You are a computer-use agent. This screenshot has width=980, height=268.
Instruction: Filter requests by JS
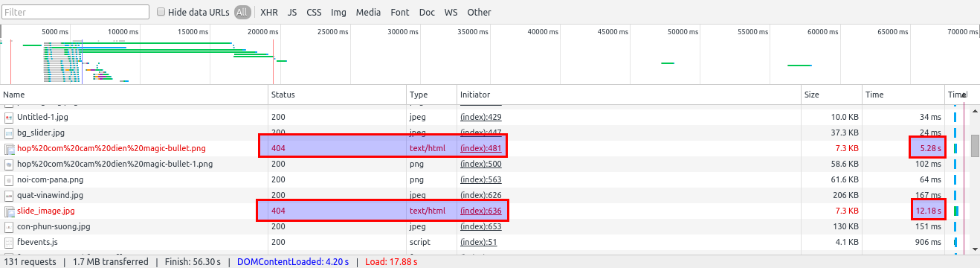pos(292,12)
